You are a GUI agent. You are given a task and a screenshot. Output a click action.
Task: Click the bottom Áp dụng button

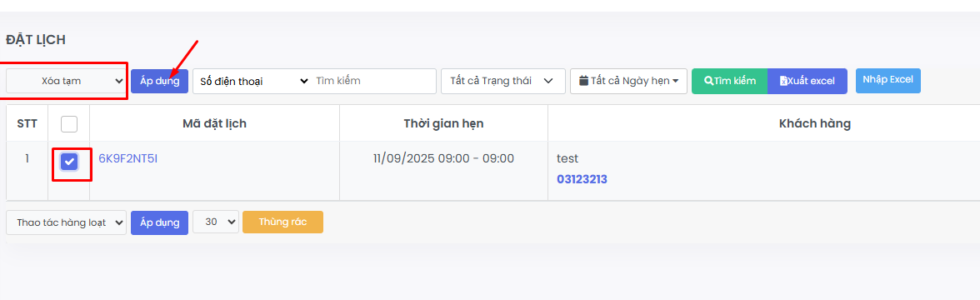(x=159, y=222)
